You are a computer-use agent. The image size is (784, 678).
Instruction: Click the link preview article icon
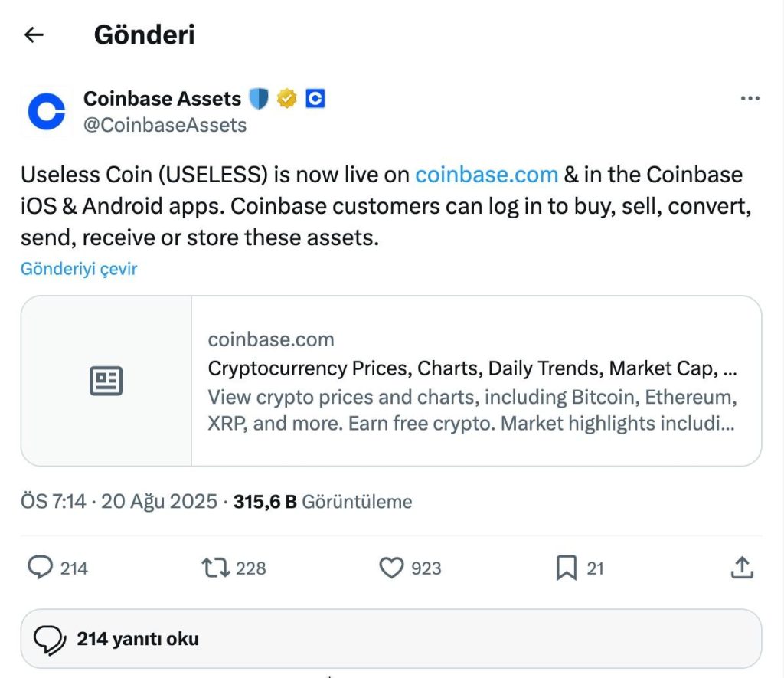tap(106, 380)
